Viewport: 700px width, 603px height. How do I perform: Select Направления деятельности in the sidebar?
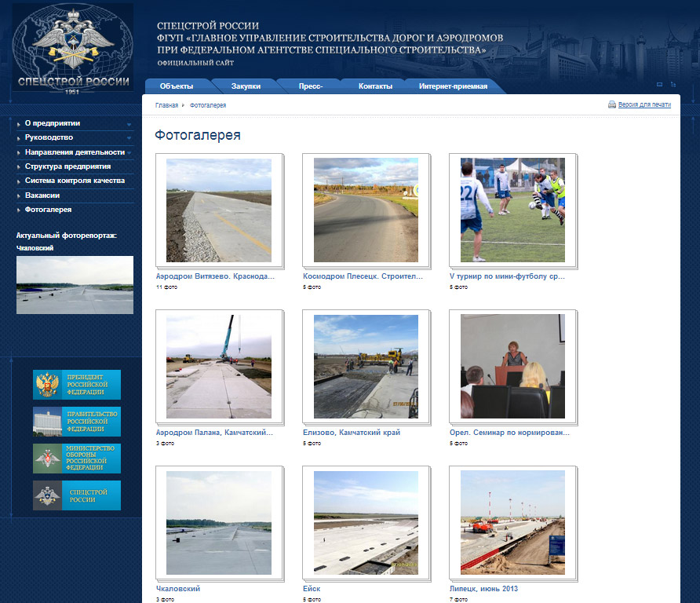pyautogui.click(x=75, y=152)
